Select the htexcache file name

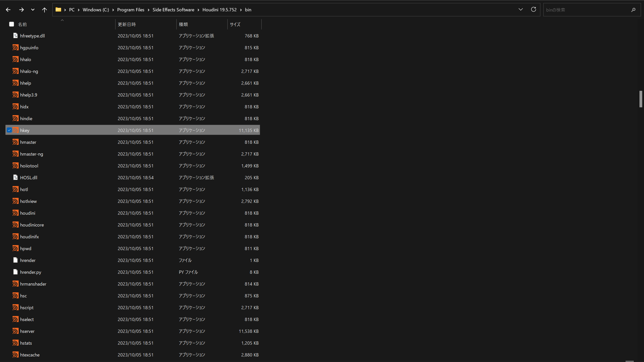(x=30, y=355)
